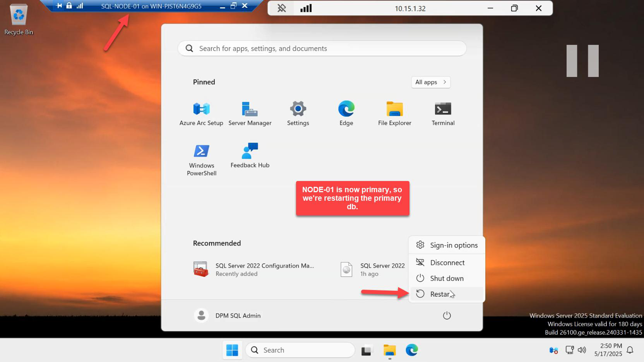Restore the 10.15.1.32 remote session window
Image resolution: width=644 pixels, height=362 pixels.
514,8
